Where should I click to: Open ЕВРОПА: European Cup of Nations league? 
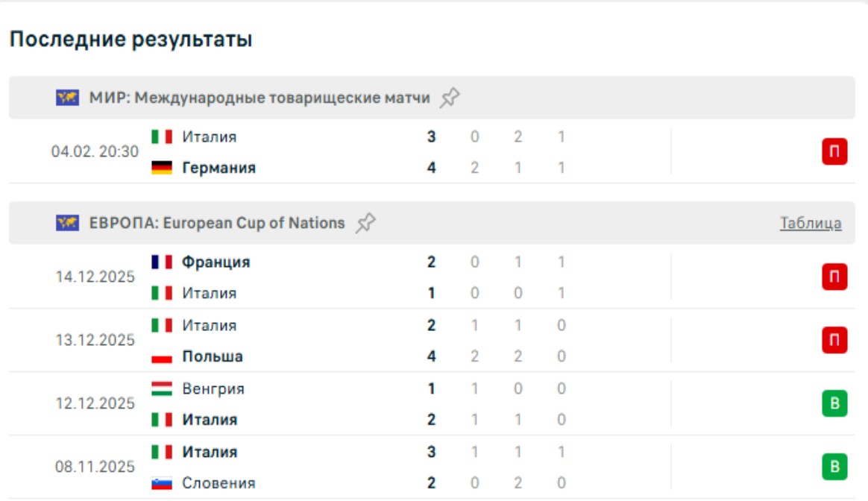[217, 223]
